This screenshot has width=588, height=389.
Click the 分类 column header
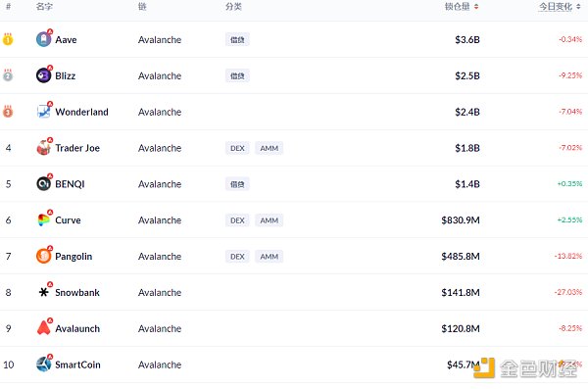click(x=233, y=7)
